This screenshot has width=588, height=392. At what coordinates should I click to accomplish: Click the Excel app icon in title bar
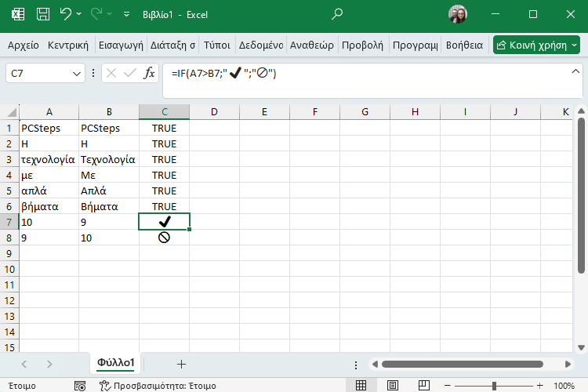[18, 15]
